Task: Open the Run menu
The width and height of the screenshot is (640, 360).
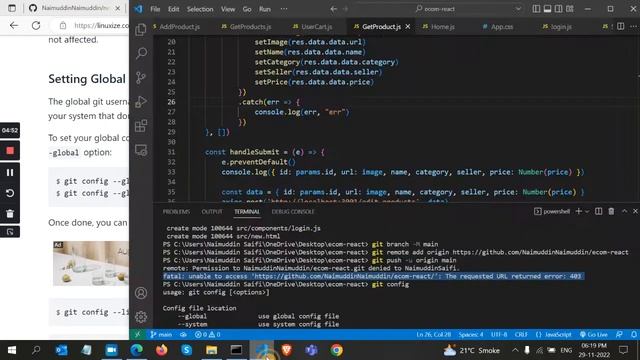Action: point(264,9)
